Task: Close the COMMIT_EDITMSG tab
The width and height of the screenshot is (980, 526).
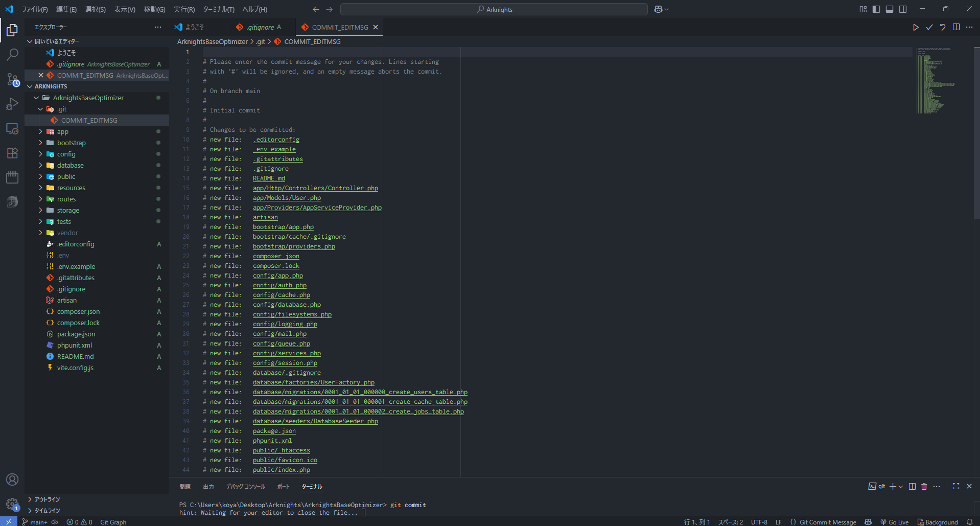Action: [376, 27]
